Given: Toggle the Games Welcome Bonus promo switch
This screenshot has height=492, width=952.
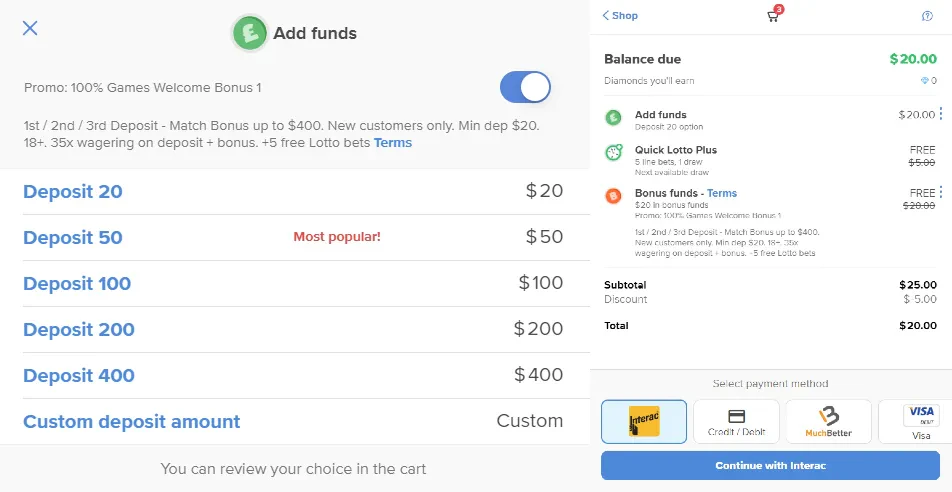Looking at the screenshot, I should click(525, 87).
